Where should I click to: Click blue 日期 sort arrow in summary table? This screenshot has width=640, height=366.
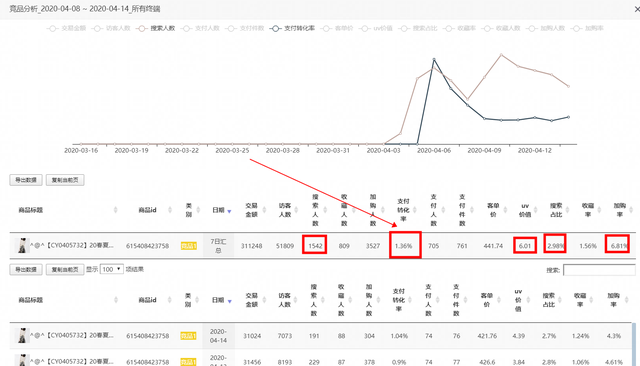pos(229,211)
